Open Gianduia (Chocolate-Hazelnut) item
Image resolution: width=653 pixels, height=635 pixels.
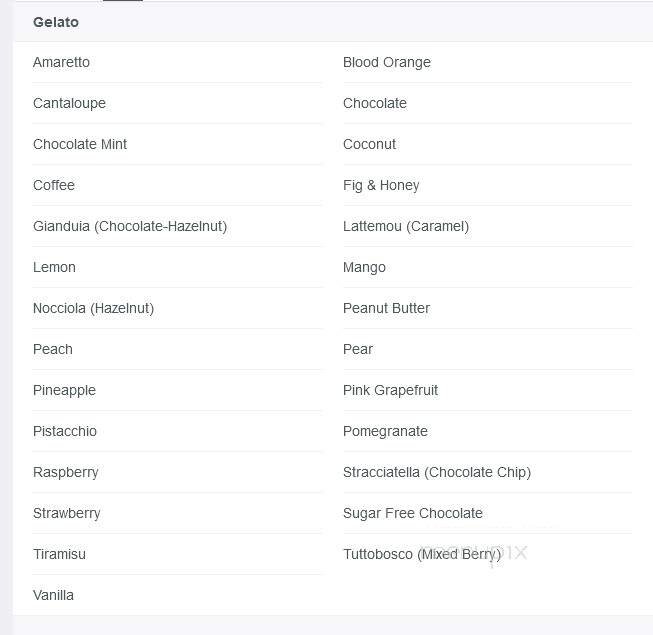(x=130, y=226)
